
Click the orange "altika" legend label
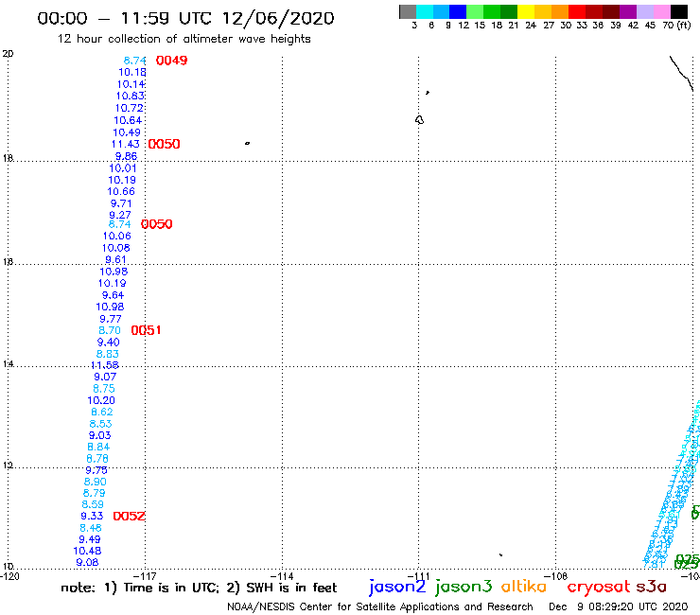pyautogui.click(x=524, y=587)
